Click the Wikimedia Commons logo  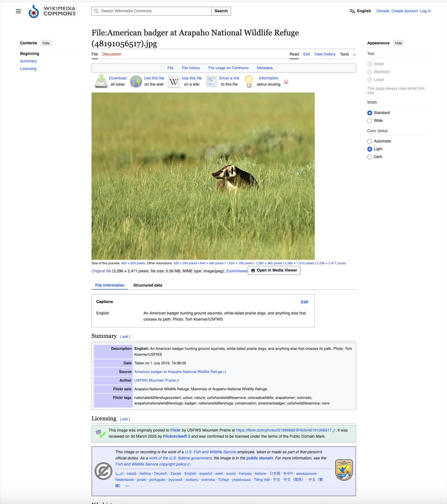click(52, 11)
